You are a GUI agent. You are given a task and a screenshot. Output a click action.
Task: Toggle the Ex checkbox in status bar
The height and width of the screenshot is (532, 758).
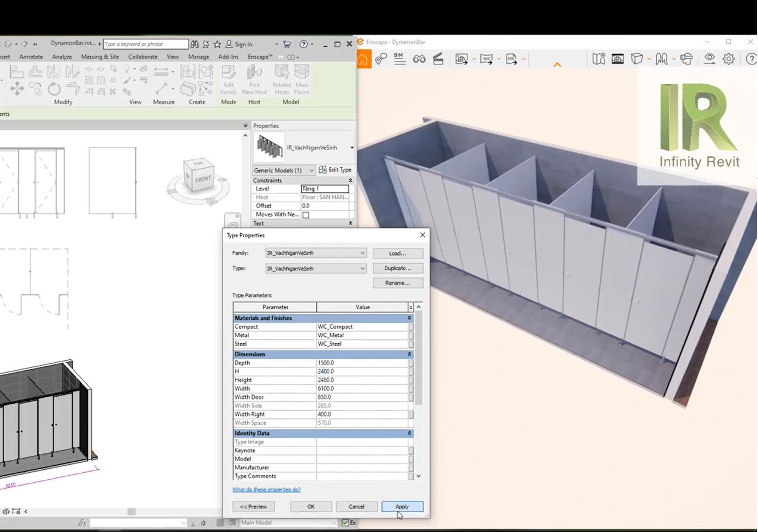click(x=345, y=523)
